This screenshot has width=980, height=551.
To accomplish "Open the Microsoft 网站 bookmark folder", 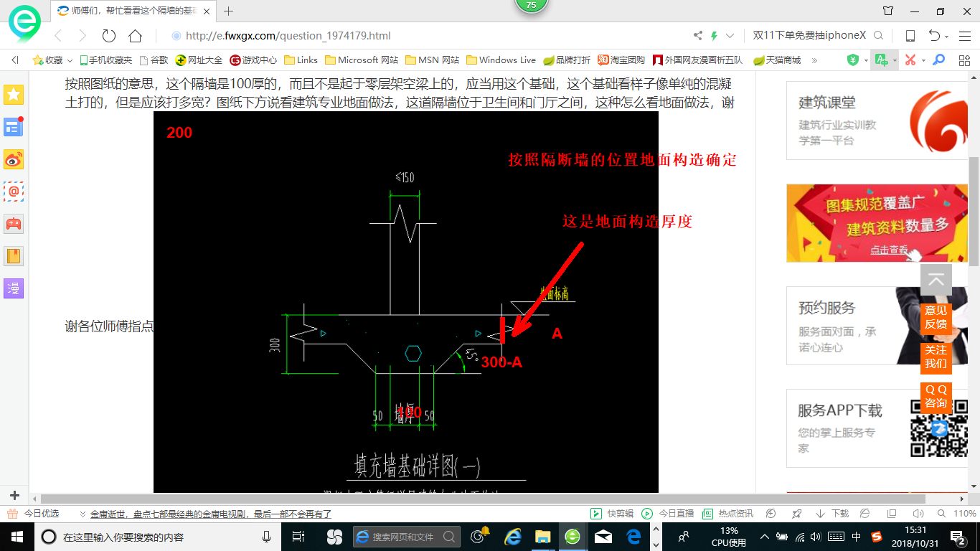I will tap(362, 60).
